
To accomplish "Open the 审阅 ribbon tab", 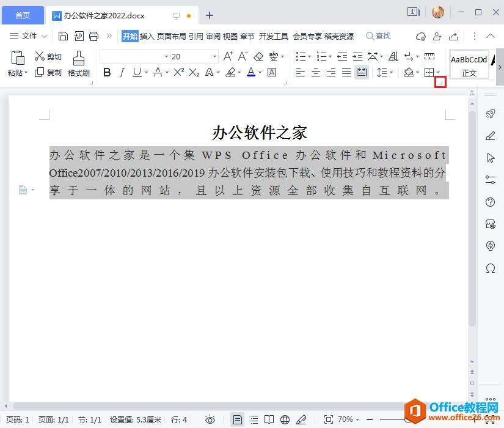I will coord(213,36).
